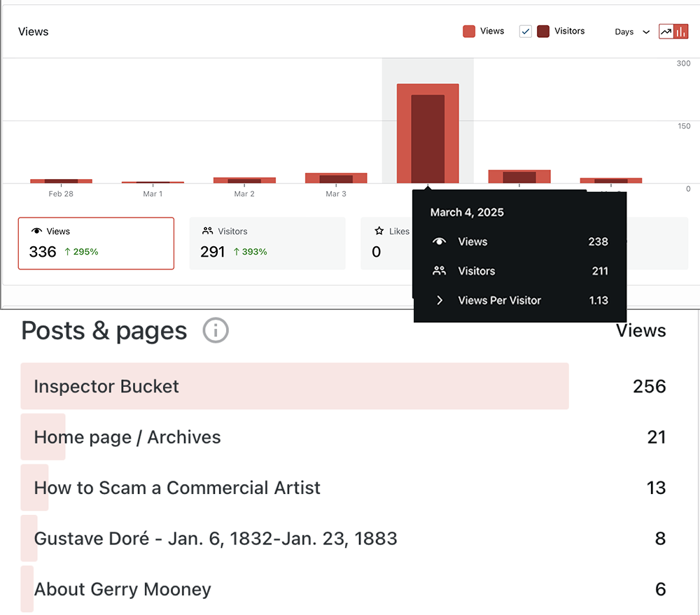700x615 pixels.
Task: Click the Visitors legend color swatch
Action: 543,31
